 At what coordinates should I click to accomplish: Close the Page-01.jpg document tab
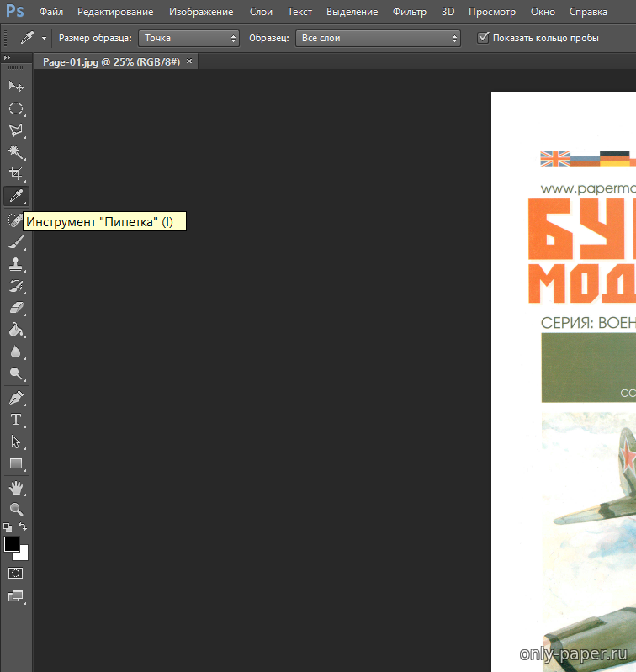click(189, 61)
